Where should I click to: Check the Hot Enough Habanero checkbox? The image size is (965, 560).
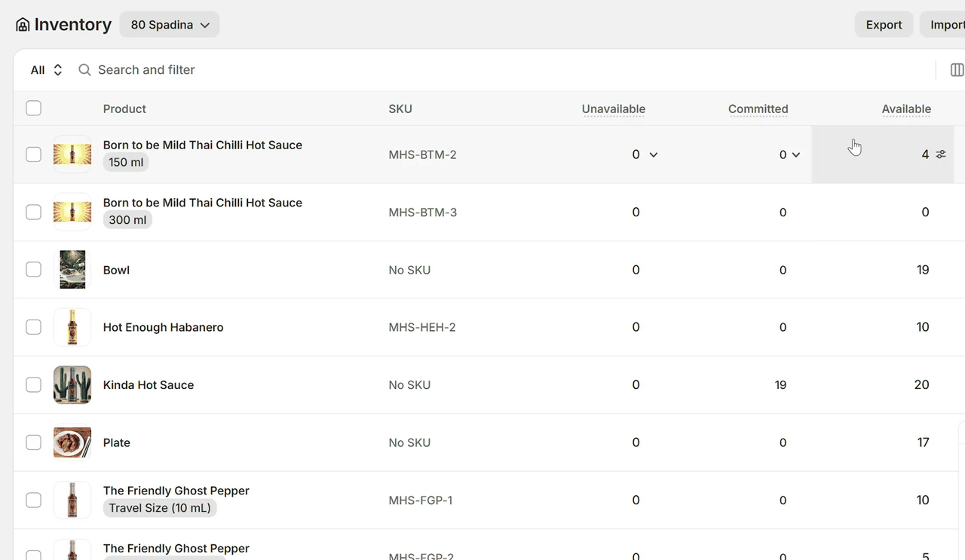[33, 327]
